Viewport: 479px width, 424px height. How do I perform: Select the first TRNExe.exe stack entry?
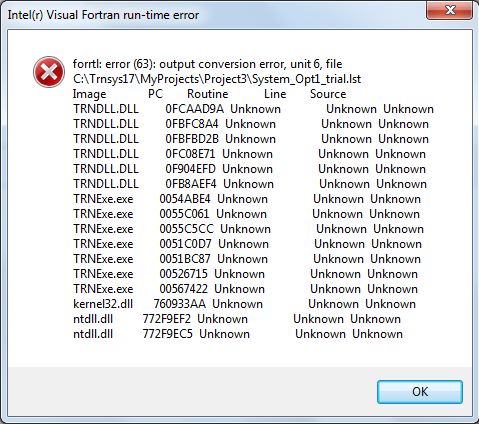[x=247, y=199]
